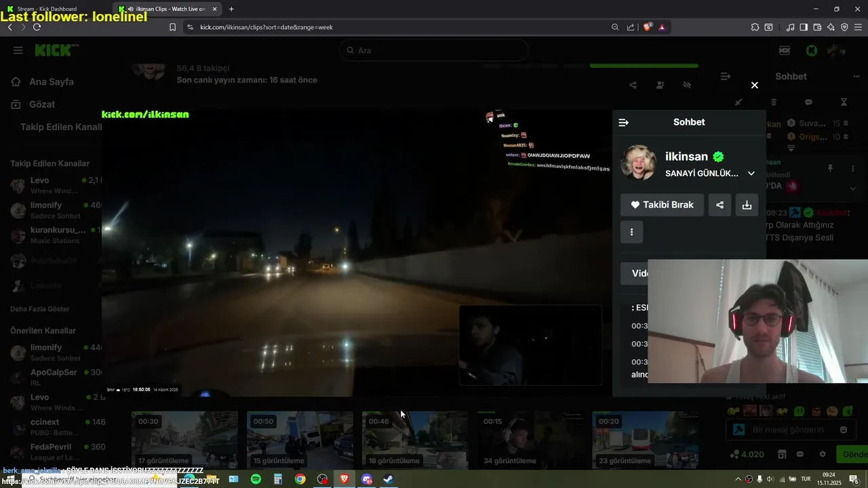Open three-dot menu beside background Sohbet header
Image resolution: width=868 pixels, height=488 pixels.
pyautogui.click(x=856, y=77)
